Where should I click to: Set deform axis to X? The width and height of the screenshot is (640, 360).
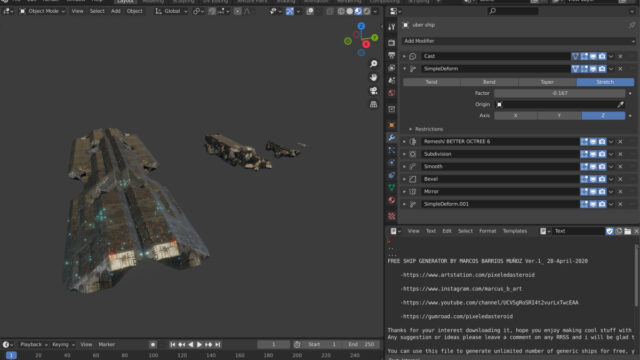click(x=516, y=116)
